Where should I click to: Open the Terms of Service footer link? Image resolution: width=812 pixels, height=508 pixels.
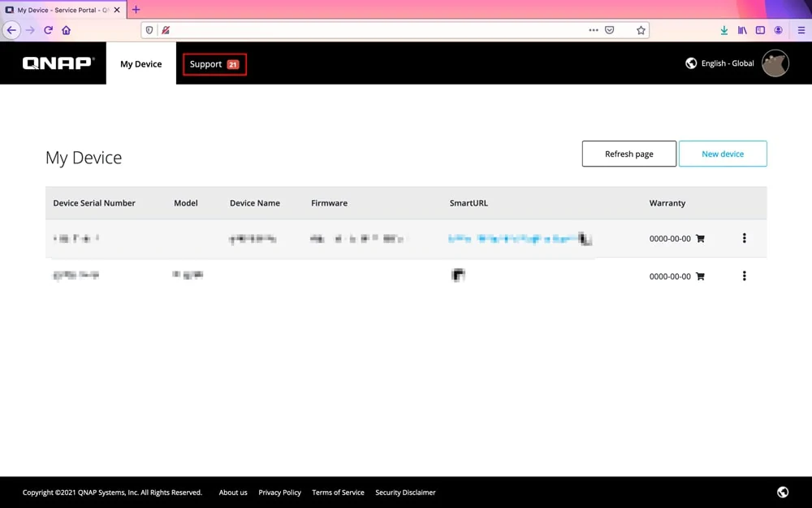338,493
